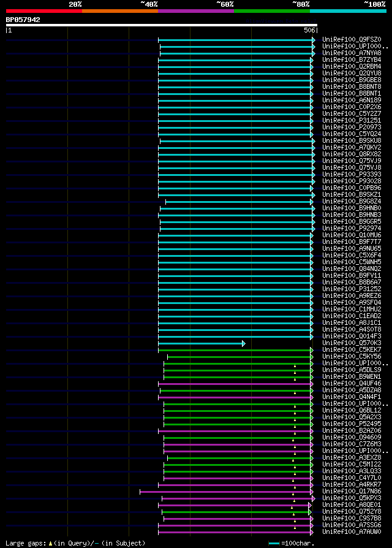Click the UniRef100_Q6BL12 label
Viewport: 392px width, 548px height.
click(352, 410)
